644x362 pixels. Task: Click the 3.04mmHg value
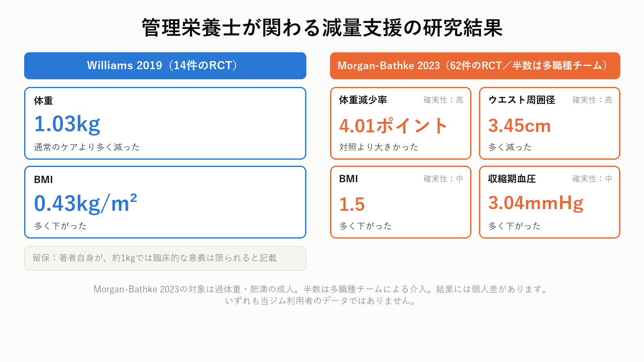click(x=536, y=203)
